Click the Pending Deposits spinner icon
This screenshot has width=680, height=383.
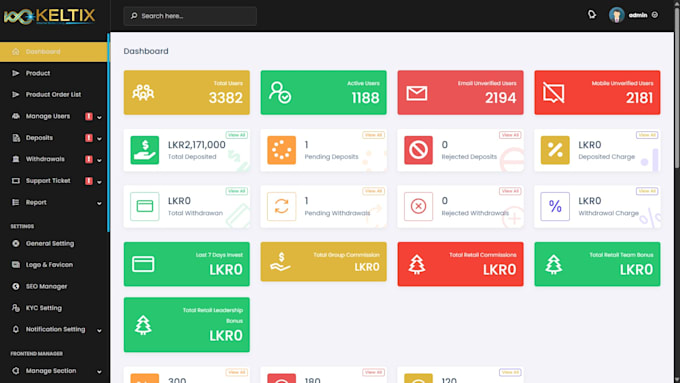click(x=281, y=150)
